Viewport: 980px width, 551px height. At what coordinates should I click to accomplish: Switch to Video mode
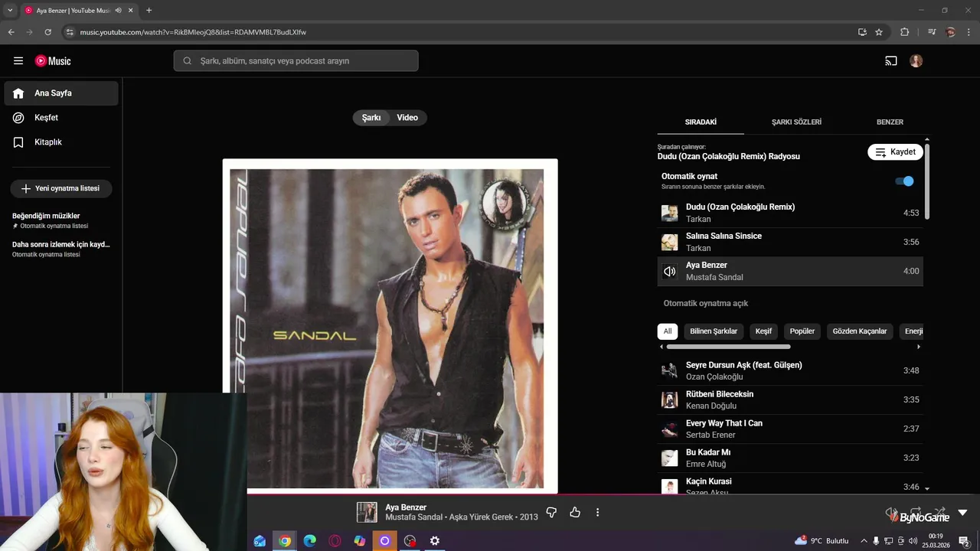tap(407, 118)
